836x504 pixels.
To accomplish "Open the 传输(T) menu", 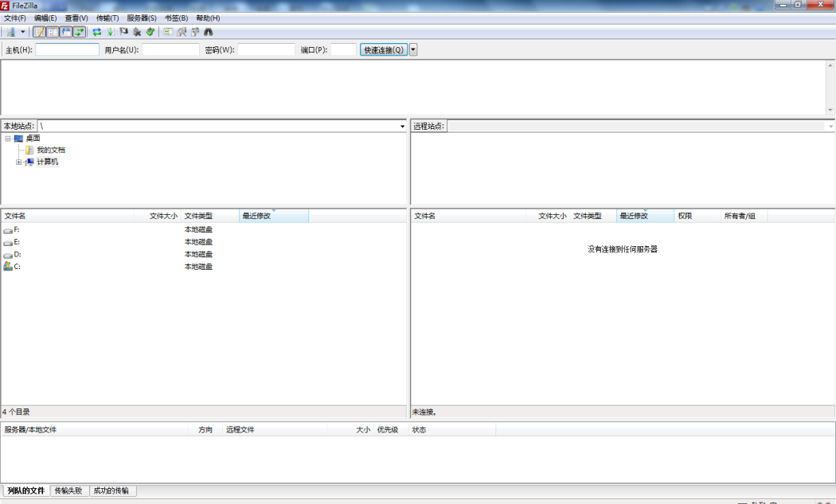I will point(107,18).
